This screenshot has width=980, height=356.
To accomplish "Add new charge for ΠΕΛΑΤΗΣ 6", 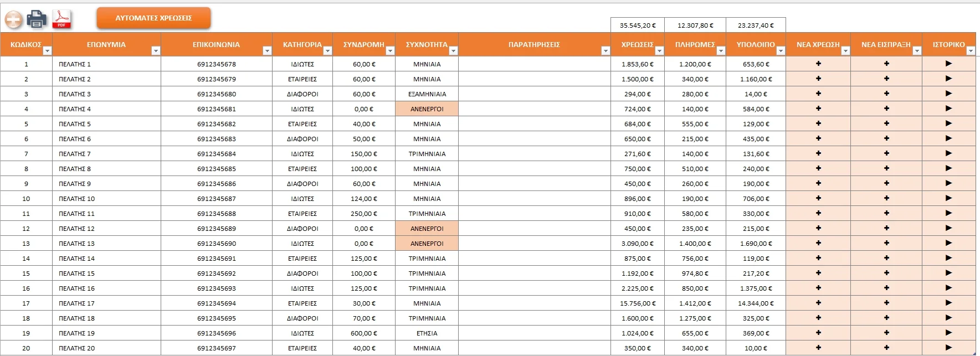I will [x=818, y=138].
